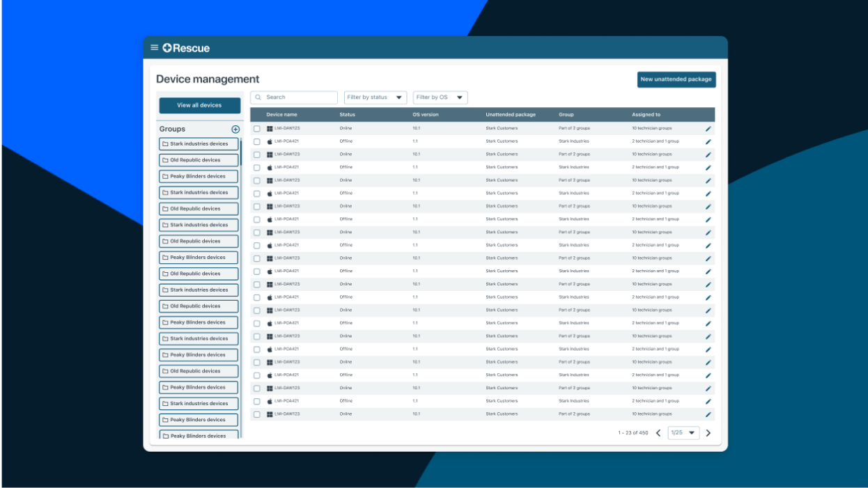Click the search magnifier icon

click(258, 97)
